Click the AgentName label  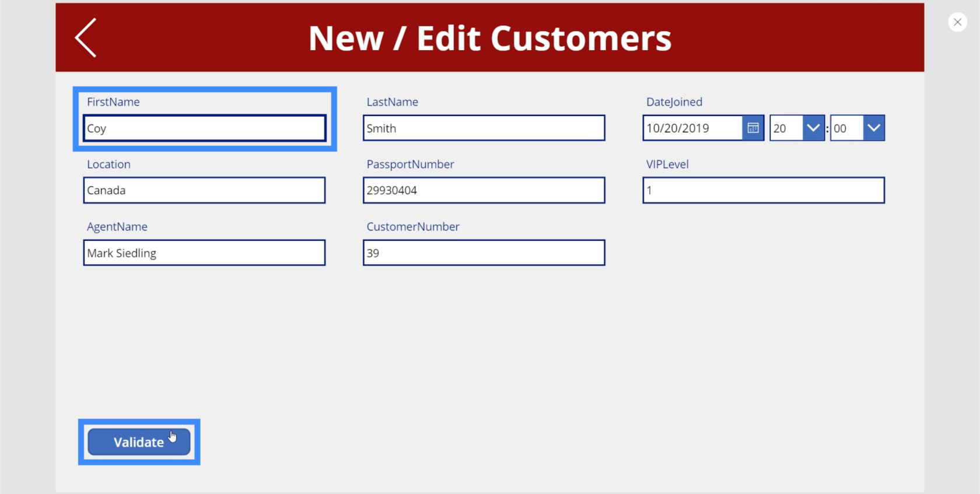[x=117, y=227]
